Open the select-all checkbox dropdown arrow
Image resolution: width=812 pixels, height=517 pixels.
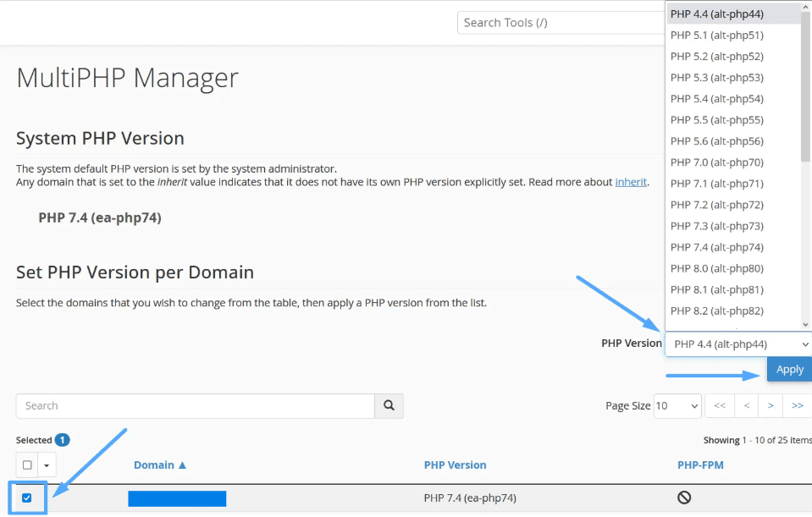(x=46, y=465)
